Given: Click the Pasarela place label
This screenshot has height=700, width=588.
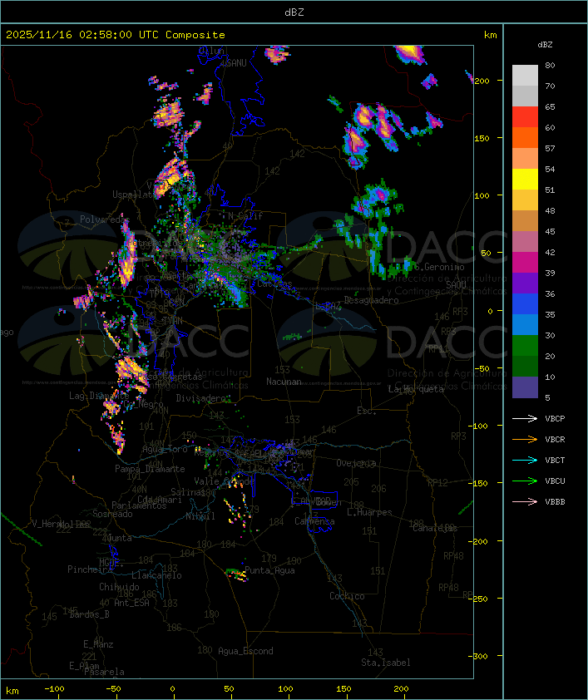Looking at the screenshot, I should (104, 672).
